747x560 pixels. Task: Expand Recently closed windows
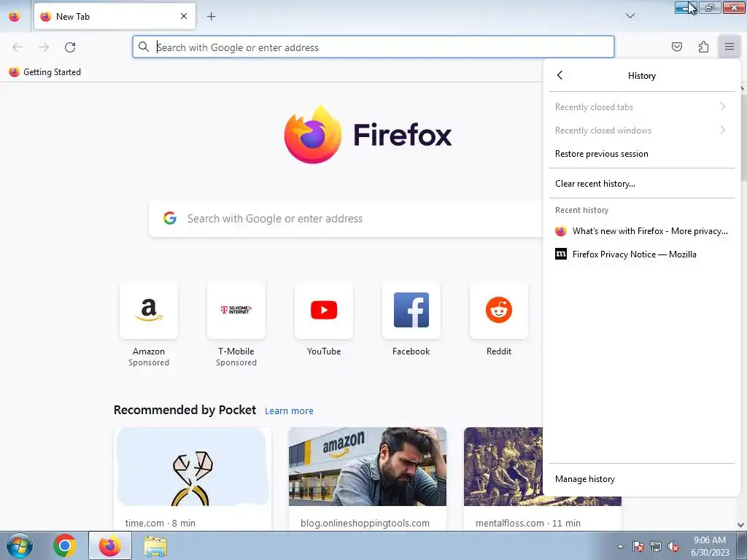point(642,131)
